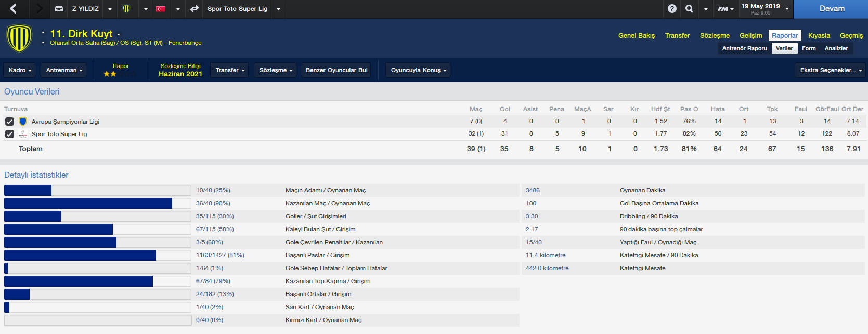Open the Ekstra Seçenekler dropdown
Viewport: 868px width, 334px height.
(x=831, y=70)
